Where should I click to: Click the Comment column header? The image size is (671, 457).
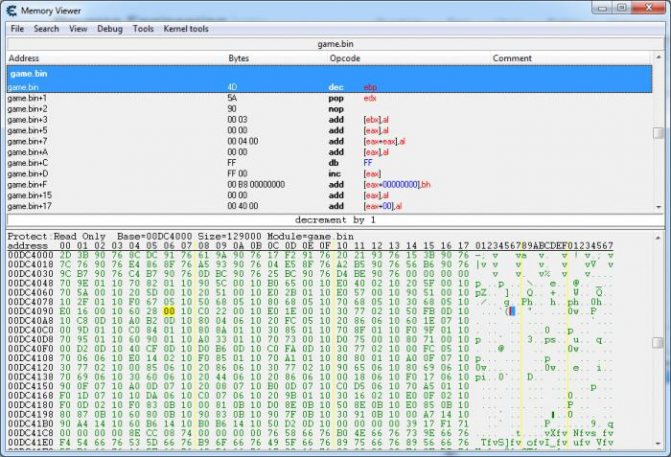coord(512,58)
